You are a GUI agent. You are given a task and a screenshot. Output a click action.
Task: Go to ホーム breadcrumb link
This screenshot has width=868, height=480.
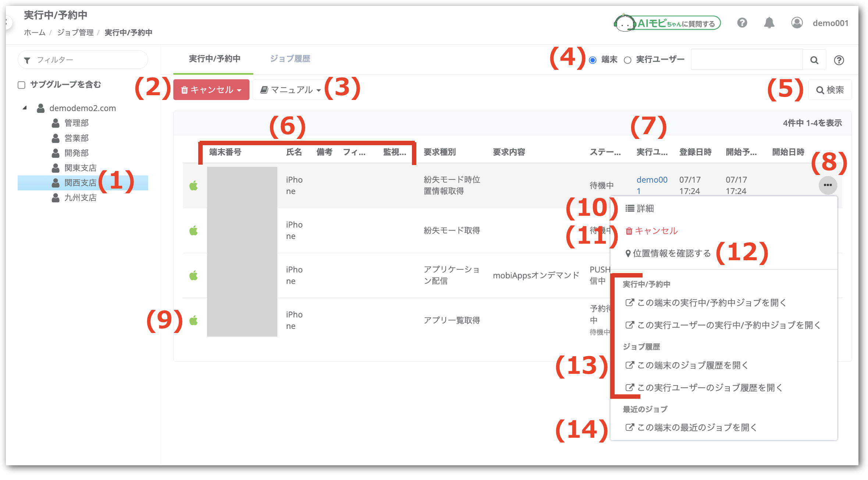pyautogui.click(x=35, y=33)
